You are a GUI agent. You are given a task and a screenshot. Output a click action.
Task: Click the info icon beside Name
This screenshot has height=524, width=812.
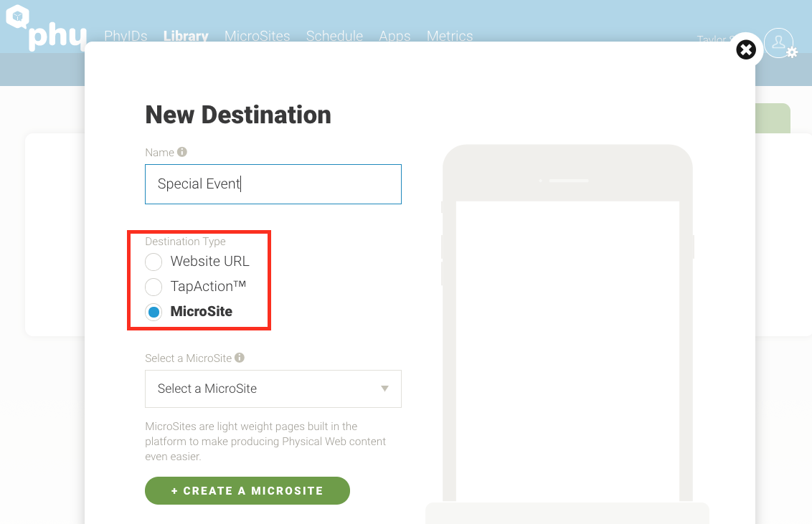[182, 152]
